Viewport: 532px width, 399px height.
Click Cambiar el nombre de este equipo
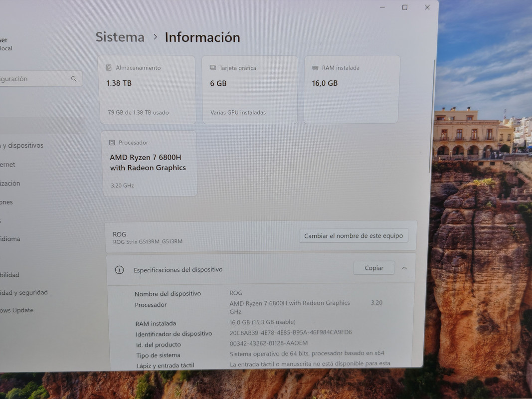[x=354, y=236]
